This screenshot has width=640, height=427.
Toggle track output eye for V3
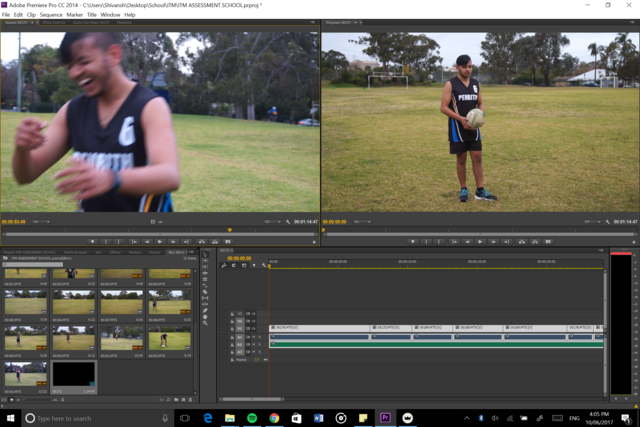(x=253, y=314)
